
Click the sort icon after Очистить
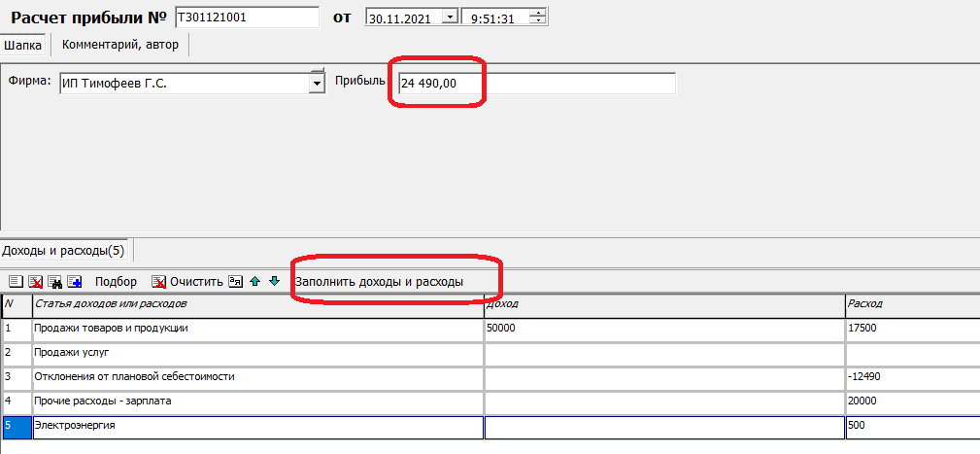[235, 282]
